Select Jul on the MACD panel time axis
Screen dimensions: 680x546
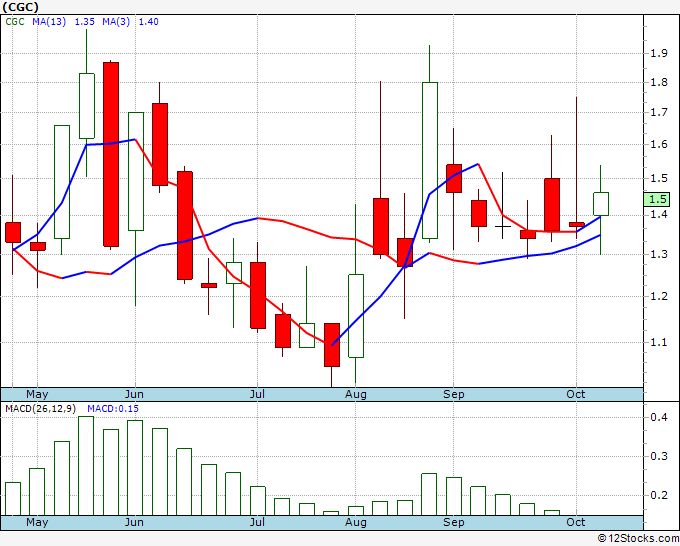point(257,522)
